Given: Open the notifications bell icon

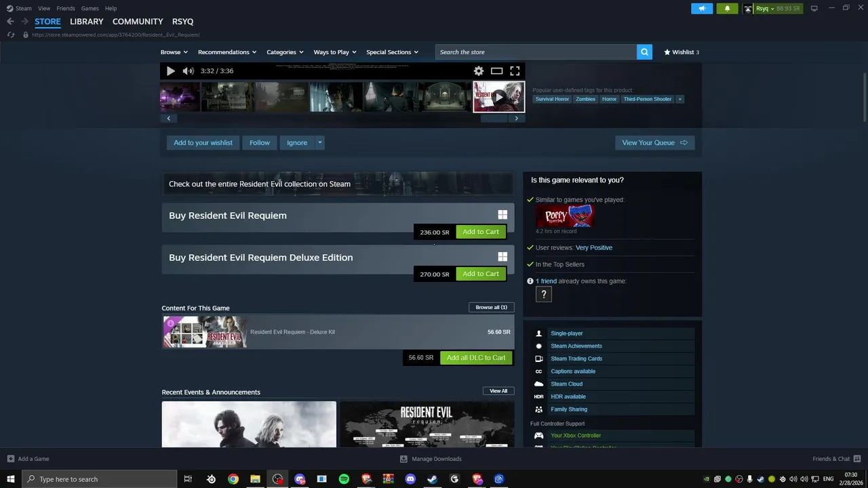Looking at the screenshot, I should (727, 8).
